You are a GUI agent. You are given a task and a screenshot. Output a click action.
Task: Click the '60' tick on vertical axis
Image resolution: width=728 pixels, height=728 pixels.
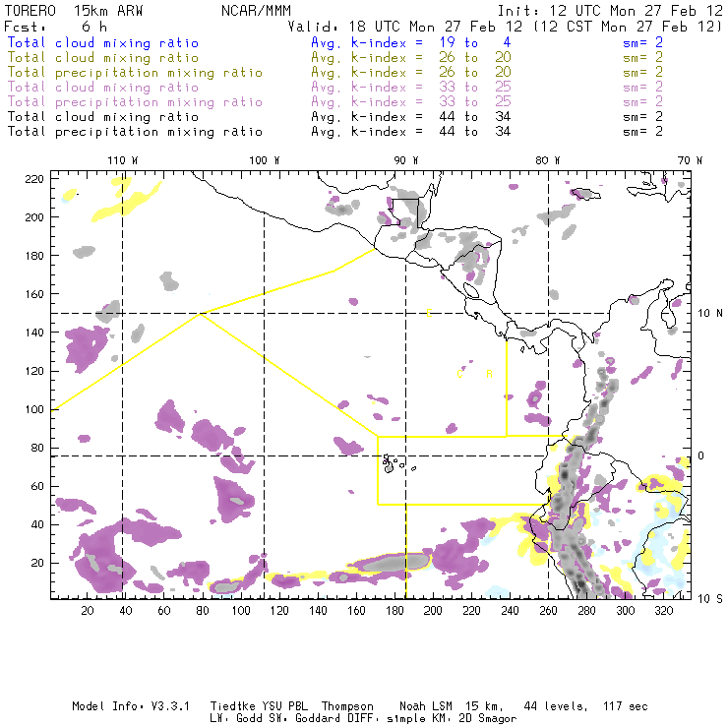[38, 487]
